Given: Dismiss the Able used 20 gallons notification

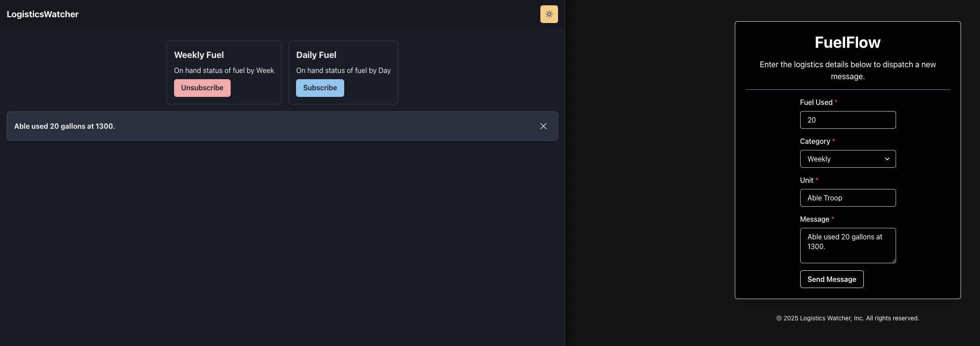Looking at the screenshot, I should point(543,126).
